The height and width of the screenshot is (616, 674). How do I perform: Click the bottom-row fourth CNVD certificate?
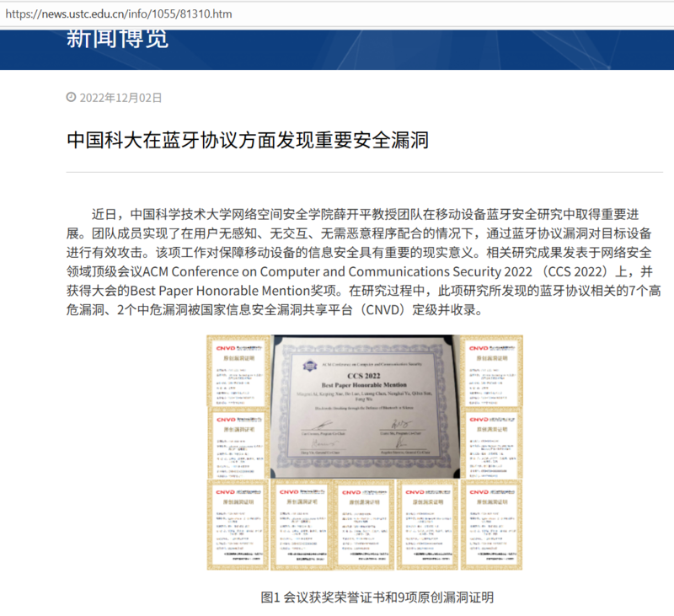(x=427, y=523)
